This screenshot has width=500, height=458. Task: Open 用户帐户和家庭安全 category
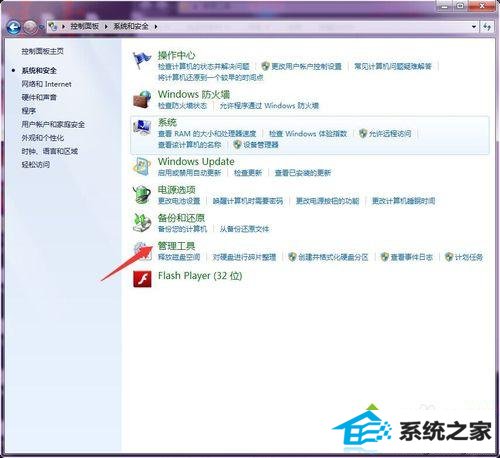pos(53,124)
